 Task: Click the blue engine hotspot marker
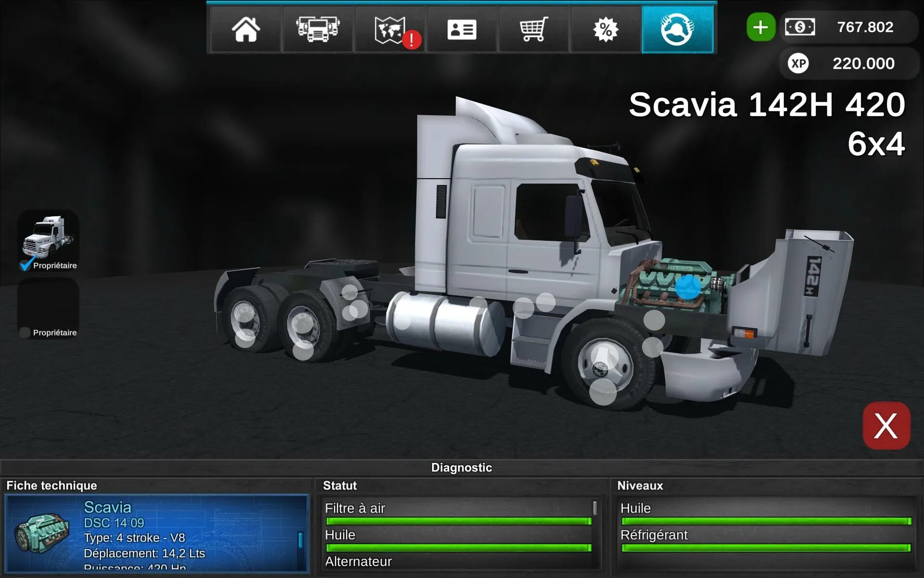[x=688, y=287]
